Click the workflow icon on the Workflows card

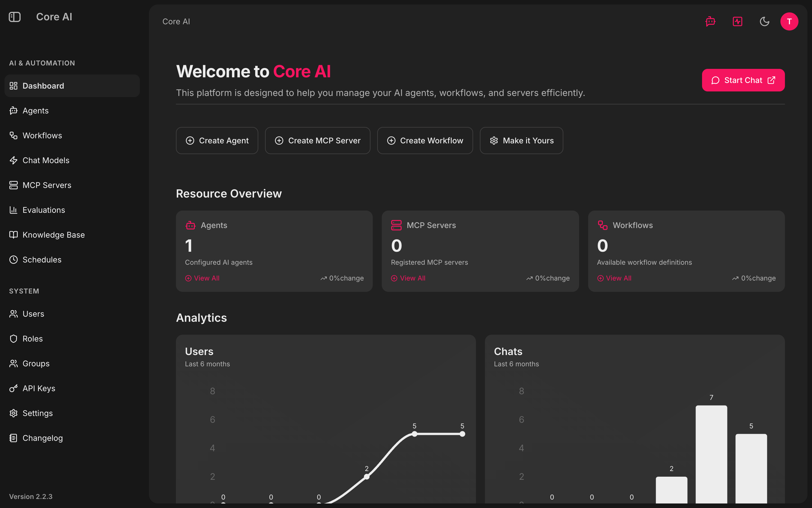click(603, 225)
